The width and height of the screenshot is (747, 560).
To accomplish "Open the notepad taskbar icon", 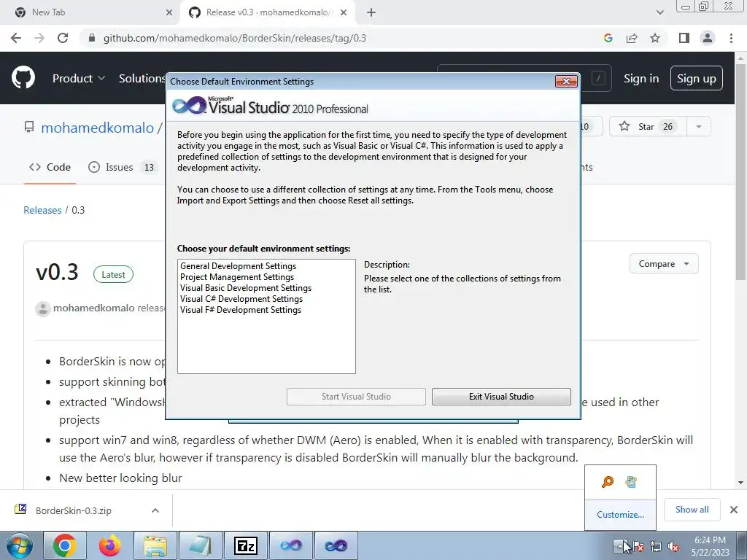I will [201, 545].
